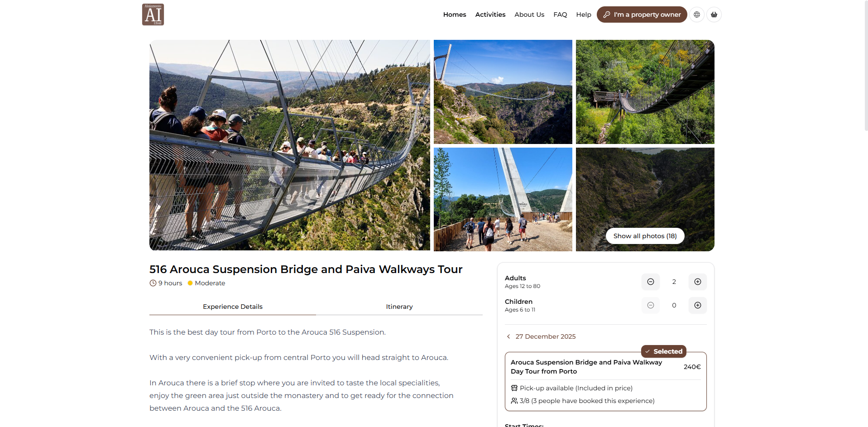Open the About Us link
This screenshot has width=868, height=427.
click(x=529, y=14)
